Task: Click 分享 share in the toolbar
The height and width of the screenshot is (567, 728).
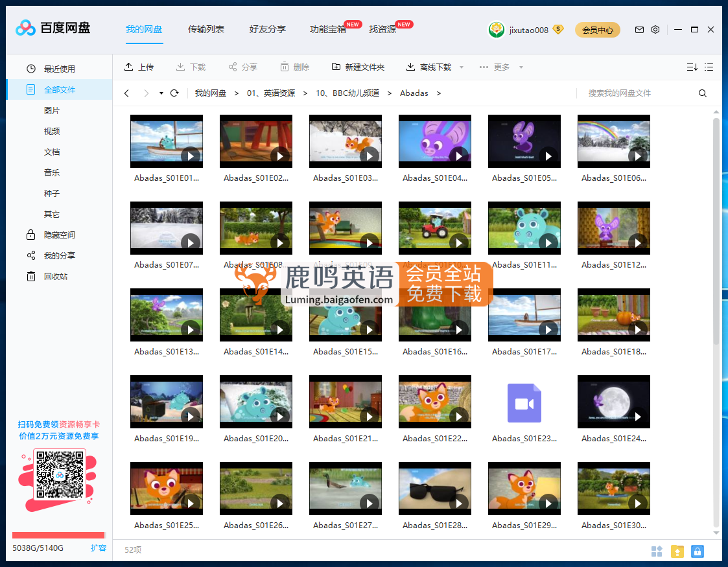Action: 243,67
